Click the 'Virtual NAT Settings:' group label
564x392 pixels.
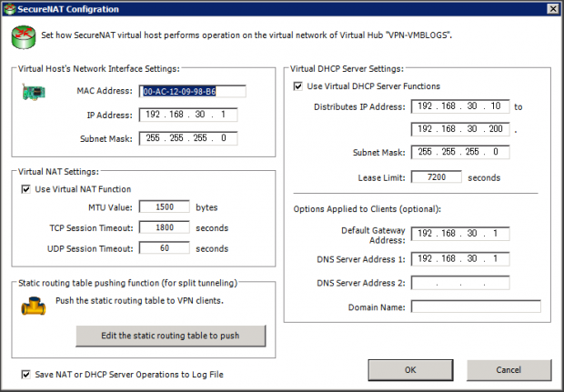coord(58,172)
